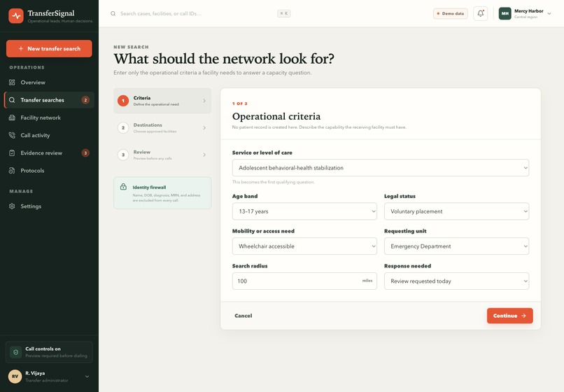Select the Criteria step
The width and height of the screenshot is (564, 392).
162,101
